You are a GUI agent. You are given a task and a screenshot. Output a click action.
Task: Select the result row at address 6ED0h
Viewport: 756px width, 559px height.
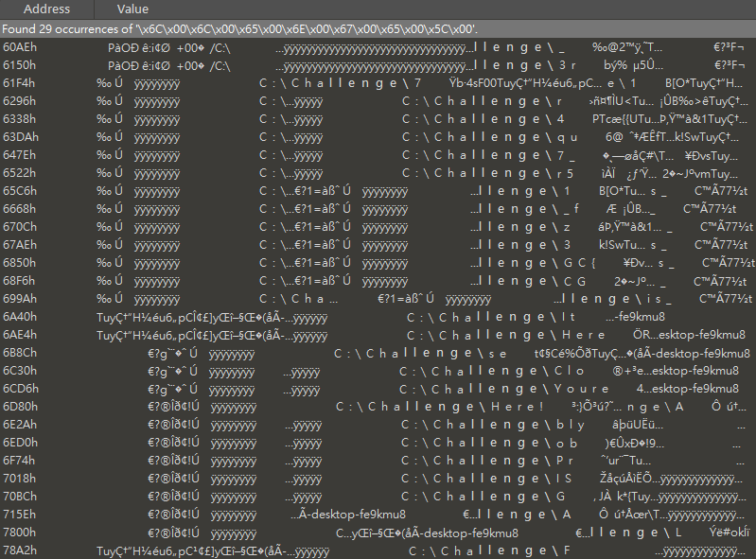[x=378, y=443]
